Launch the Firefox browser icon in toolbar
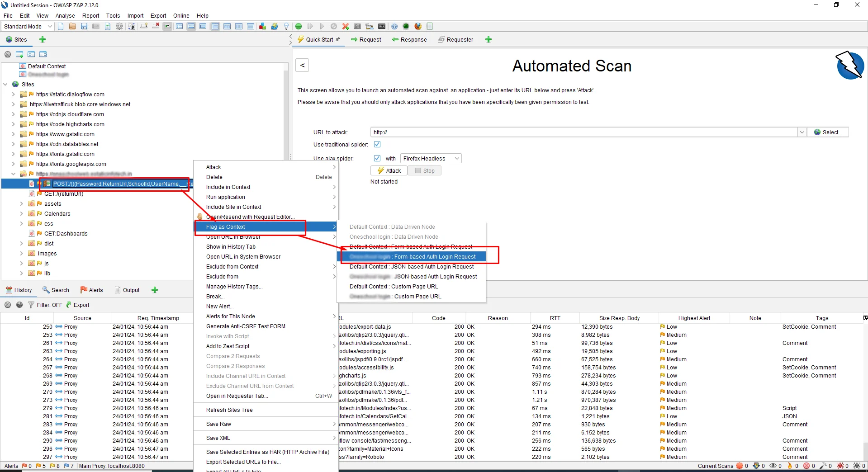Image resolution: width=868 pixels, height=472 pixels. (x=418, y=26)
